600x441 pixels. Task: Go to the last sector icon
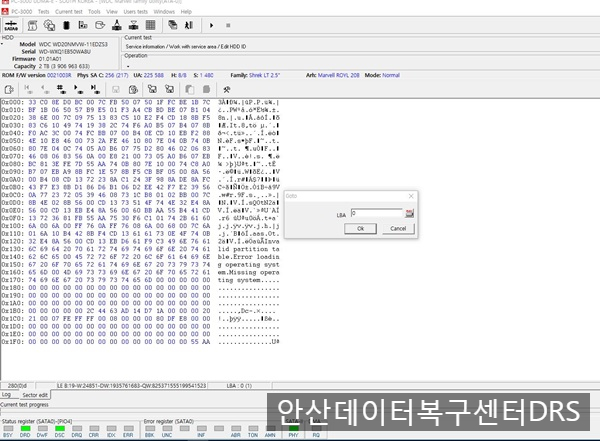pos(95,90)
